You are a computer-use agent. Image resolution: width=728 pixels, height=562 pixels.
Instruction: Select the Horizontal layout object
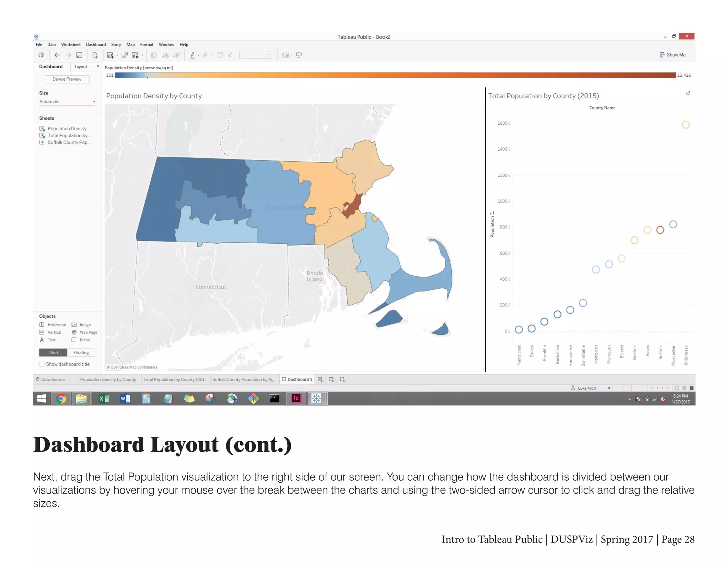click(x=53, y=325)
